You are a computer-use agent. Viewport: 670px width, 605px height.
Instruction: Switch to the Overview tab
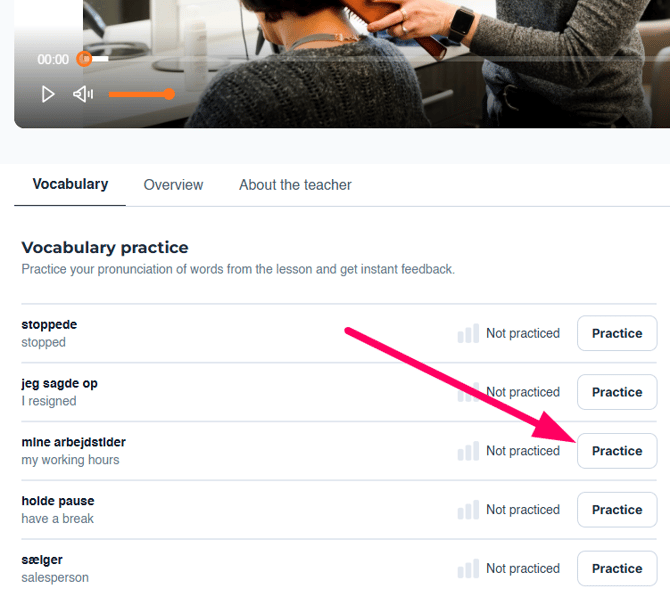tap(173, 185)
